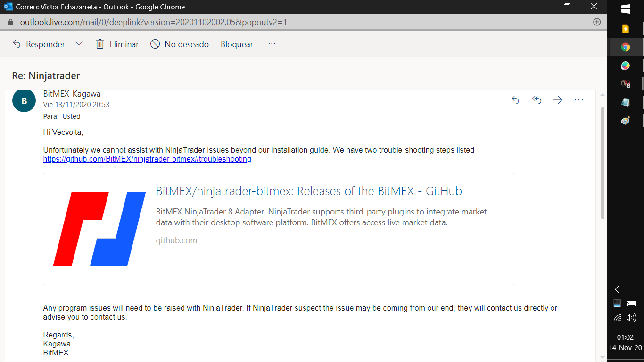
Task: Click the Regards, closing line
Action: pyautogui.click(x=58, y=335)
